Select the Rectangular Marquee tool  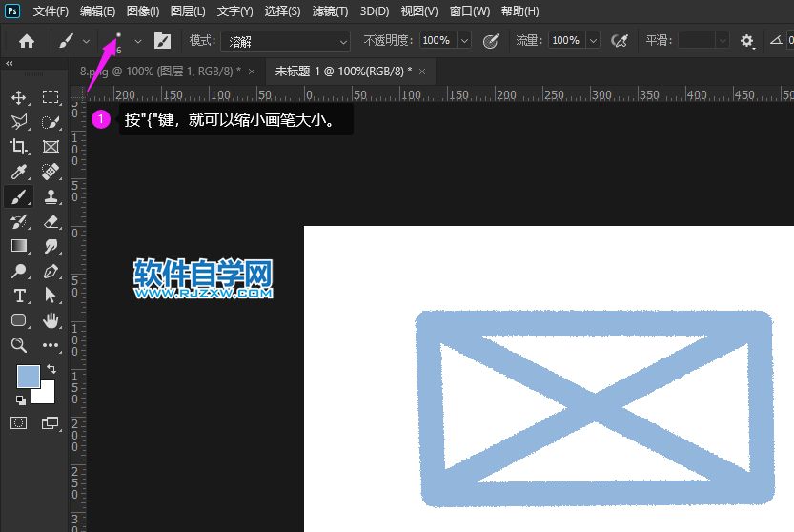tap(51, 97)
